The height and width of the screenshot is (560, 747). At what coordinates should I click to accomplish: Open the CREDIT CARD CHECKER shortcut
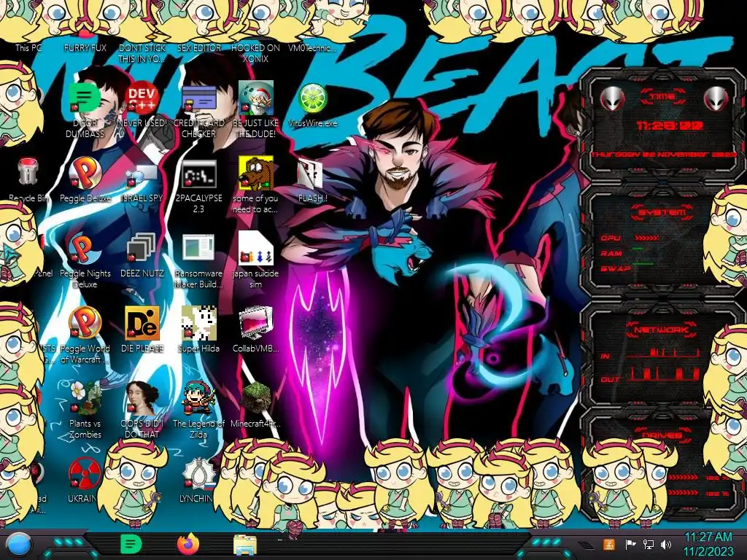click(198, 98)
